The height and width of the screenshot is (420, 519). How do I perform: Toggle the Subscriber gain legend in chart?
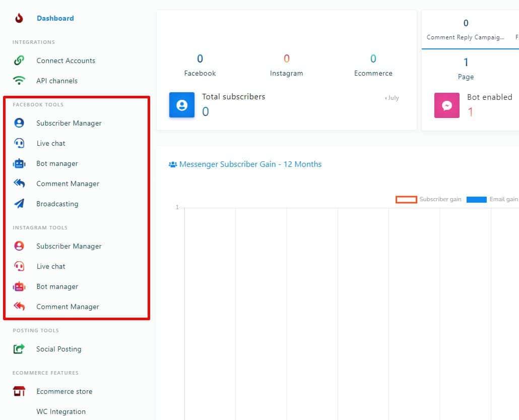429,200
